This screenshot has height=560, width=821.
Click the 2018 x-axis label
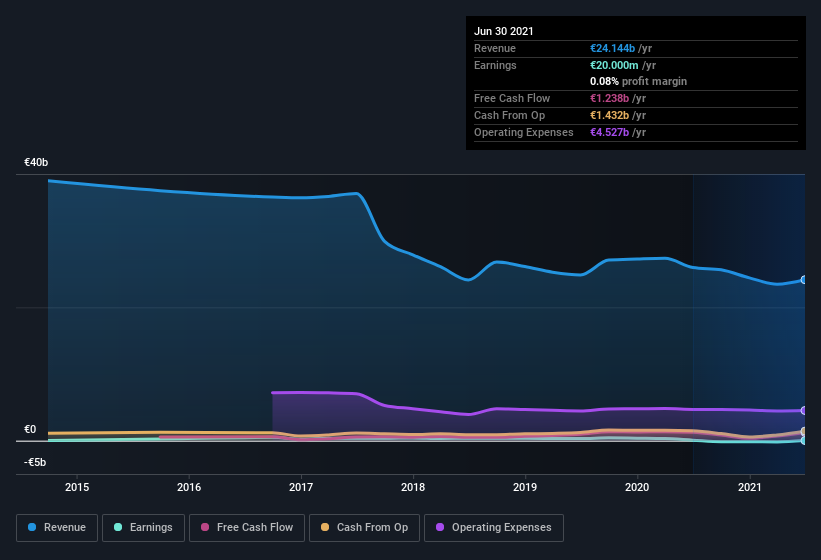tap(413, 487)
